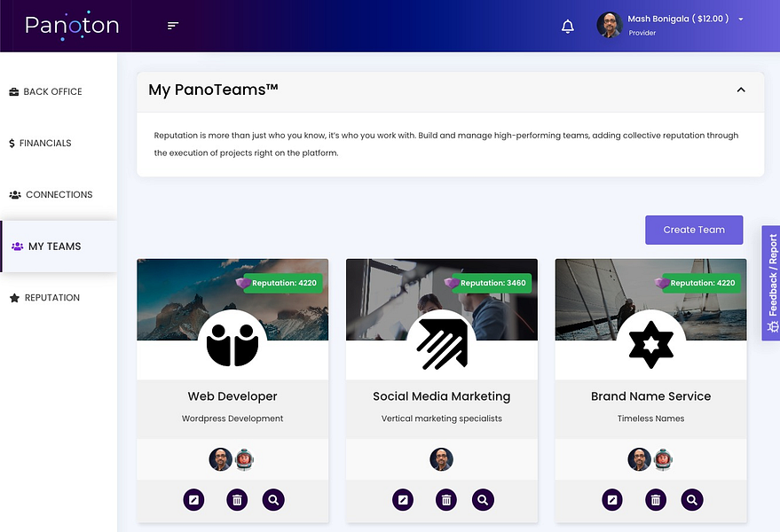Screen dimensions: 780x532
Task: Click the My Teams group icon
Action: pos(18,246)
